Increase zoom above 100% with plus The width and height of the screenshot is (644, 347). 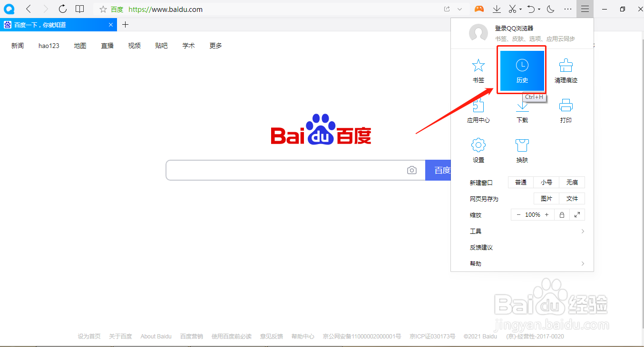point(546,214)
